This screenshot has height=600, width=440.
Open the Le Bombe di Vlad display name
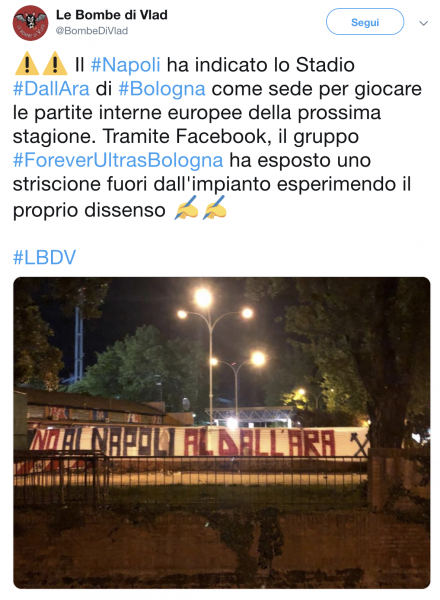(x=112, y=15)
